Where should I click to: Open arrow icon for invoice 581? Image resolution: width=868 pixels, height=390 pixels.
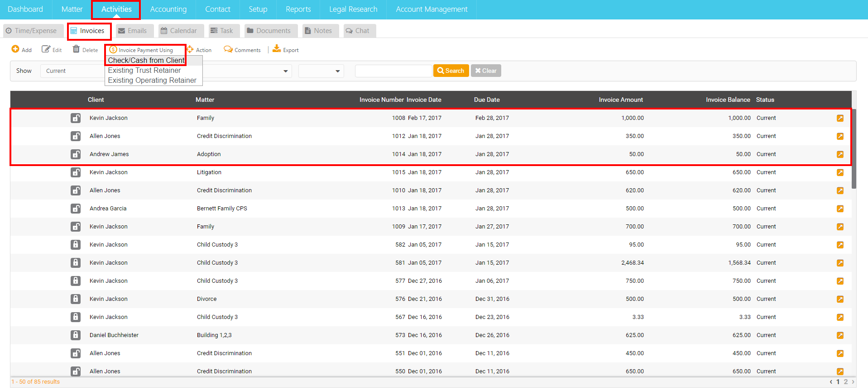840,263
